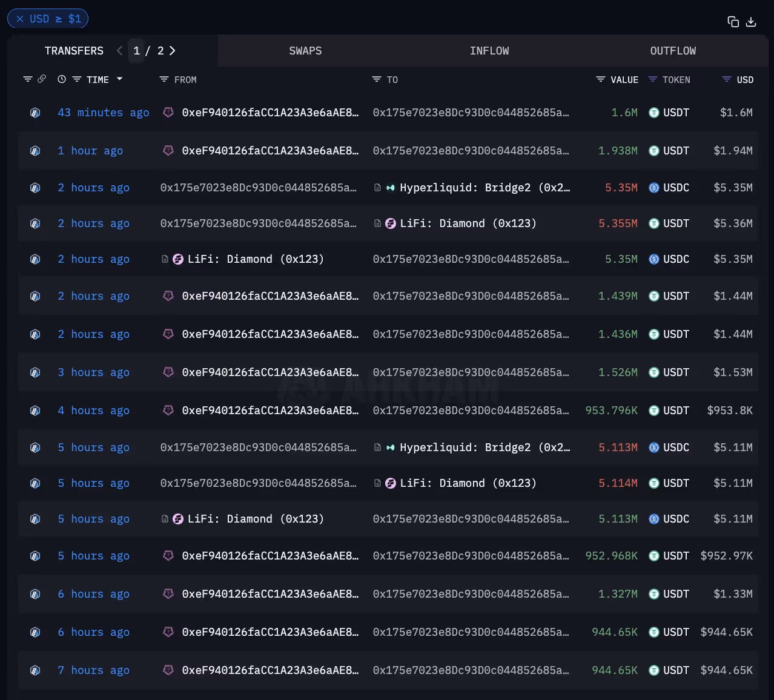Open the TIME column filter icon
The image size is (774, 700).
[77, 79]
